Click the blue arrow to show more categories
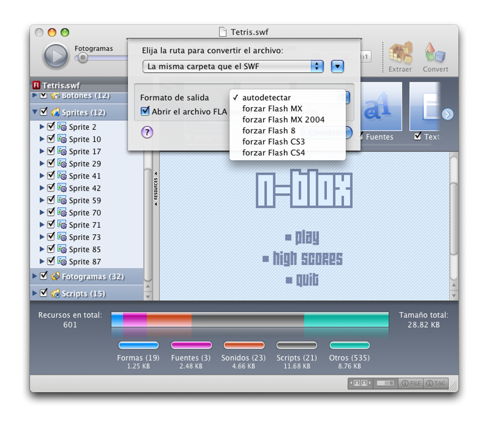 point(448,114)
